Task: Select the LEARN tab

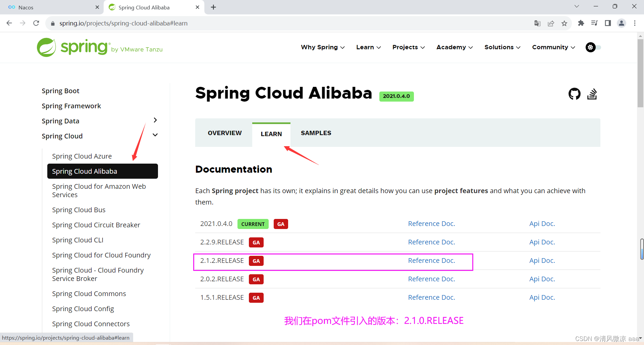Action: (x=271, y=134)
